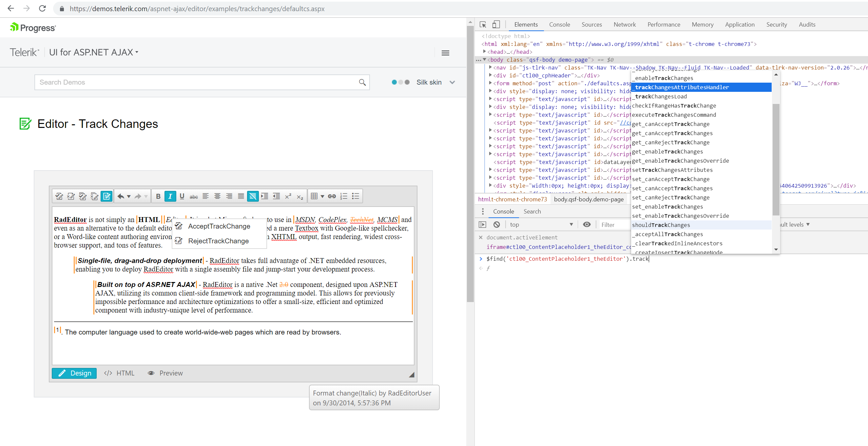Toggle Bold formatting button
Viewport: 868px width, 446px height.
pos(158,196)
